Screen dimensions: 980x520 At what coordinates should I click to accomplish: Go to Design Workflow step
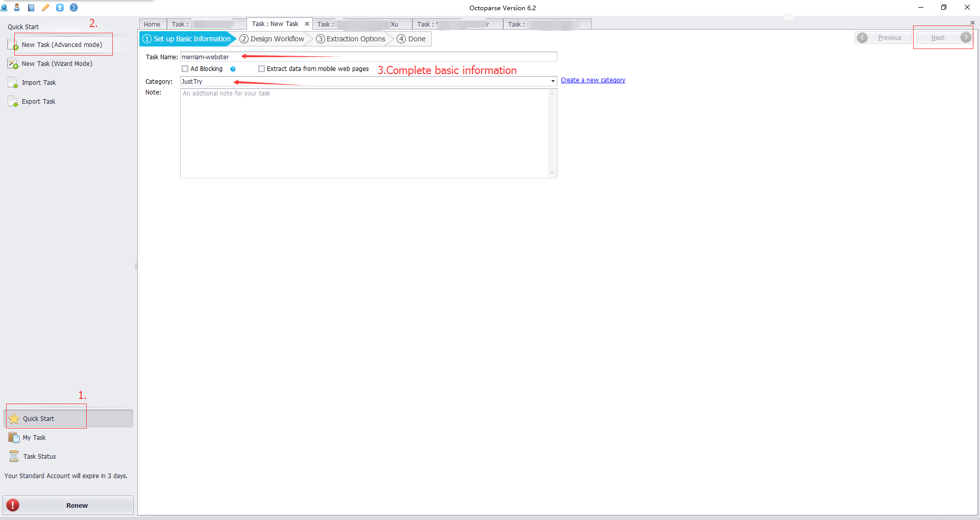tap(272, 39)
